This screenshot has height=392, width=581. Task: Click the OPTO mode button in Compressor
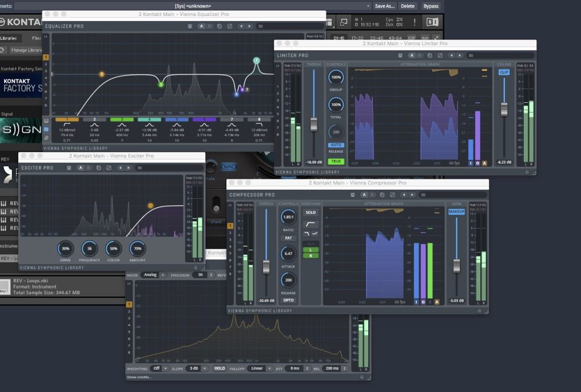(288, 300)
